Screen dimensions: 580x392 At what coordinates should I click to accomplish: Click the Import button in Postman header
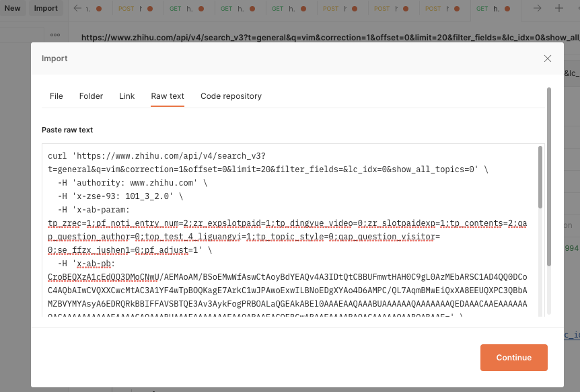(x=46, y=8)
